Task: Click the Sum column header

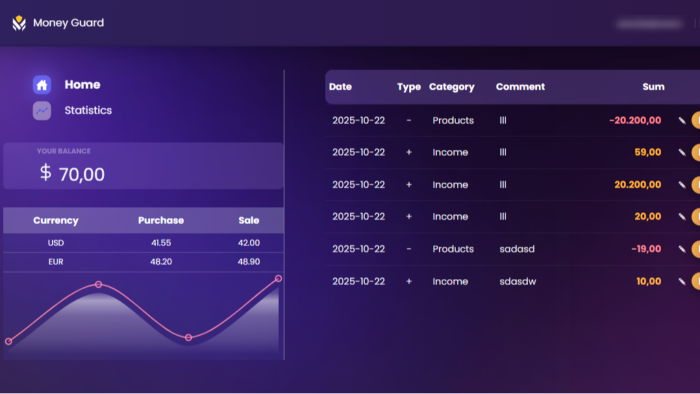Action: (x=653, y=87)
